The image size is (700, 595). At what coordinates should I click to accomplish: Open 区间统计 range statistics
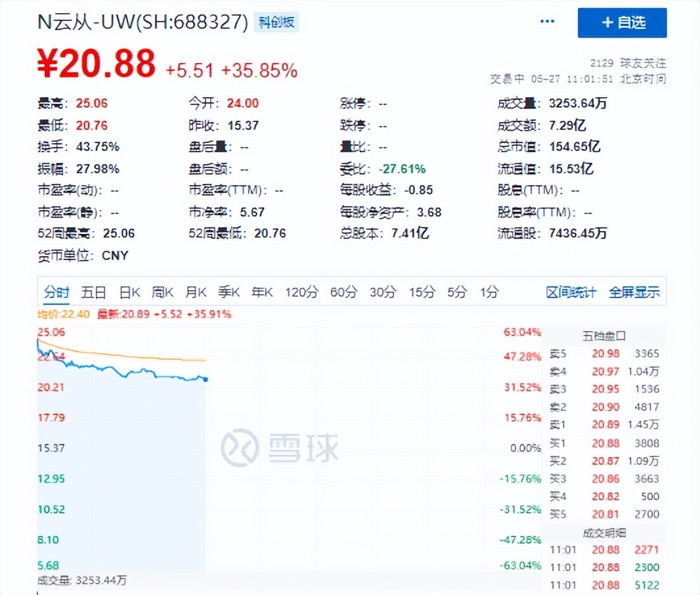click(571, 292)
